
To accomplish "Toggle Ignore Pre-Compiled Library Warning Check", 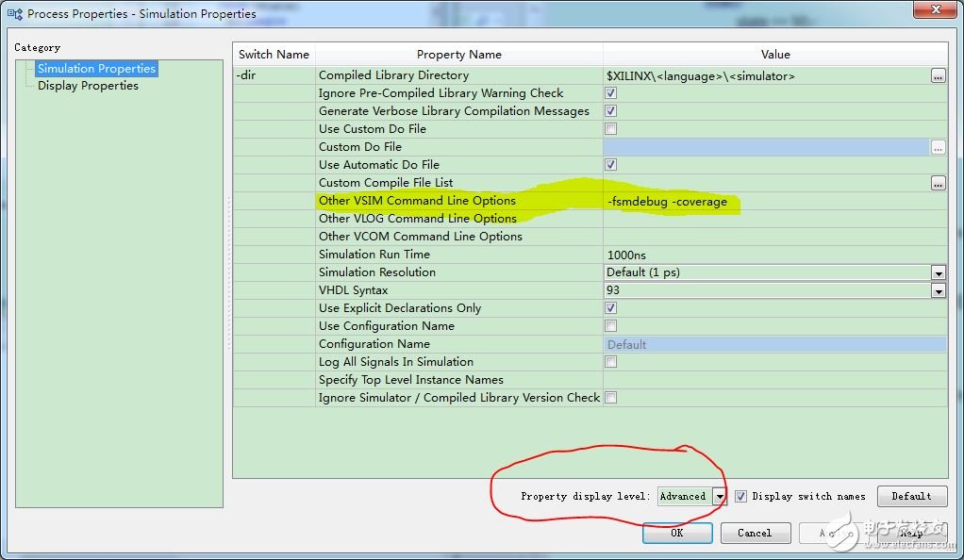I will [610, 93].
